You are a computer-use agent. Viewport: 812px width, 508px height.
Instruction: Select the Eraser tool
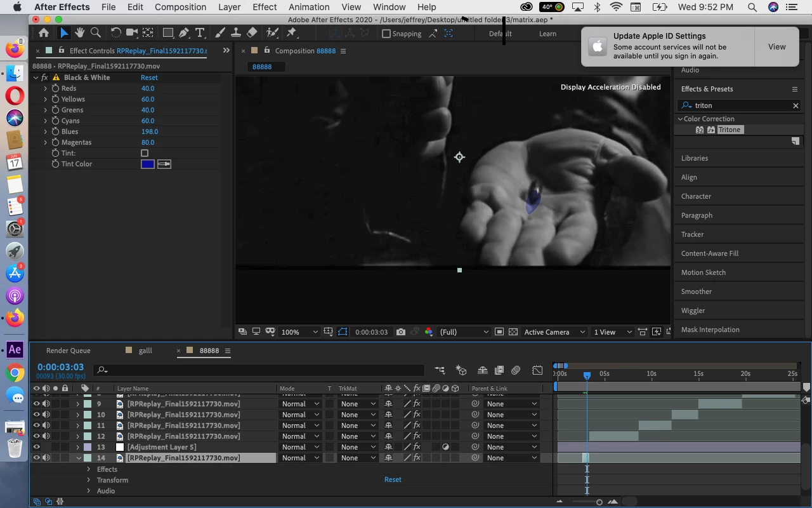tap(252, 33)
